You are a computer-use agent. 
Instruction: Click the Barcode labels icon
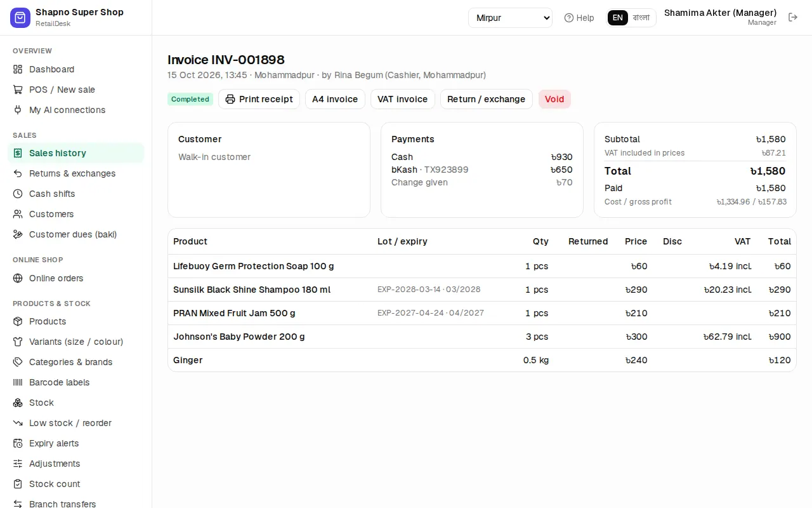tap(18, 382)
